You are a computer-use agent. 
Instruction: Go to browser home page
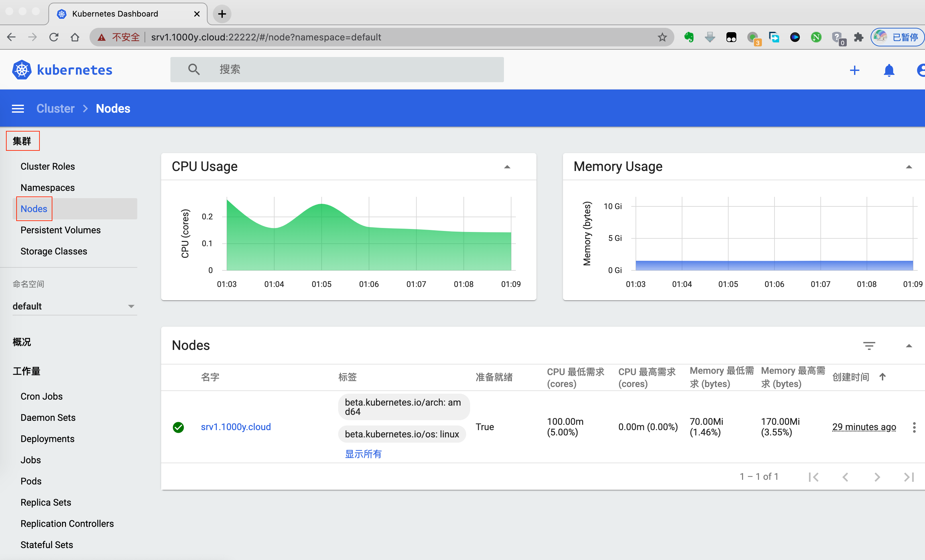75,37
